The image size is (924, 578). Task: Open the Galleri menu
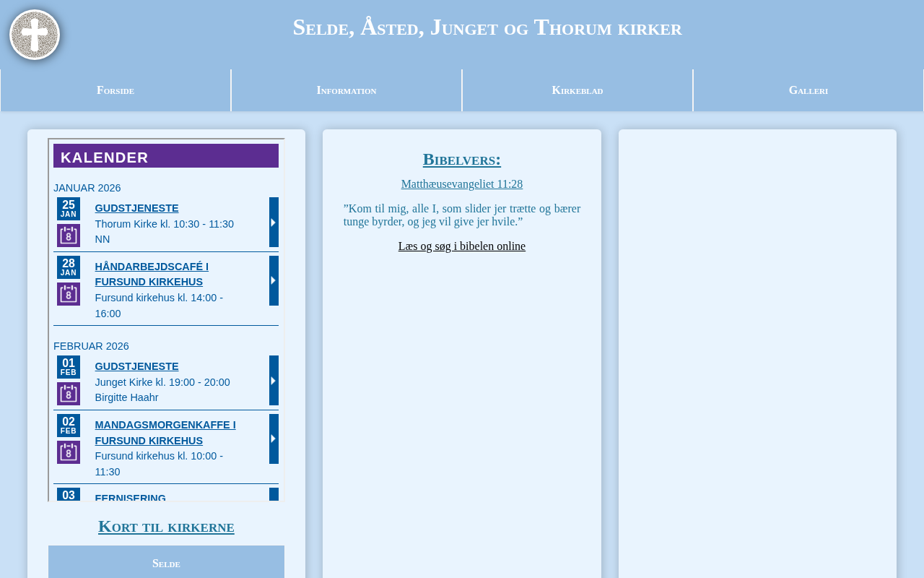point(808,90)
